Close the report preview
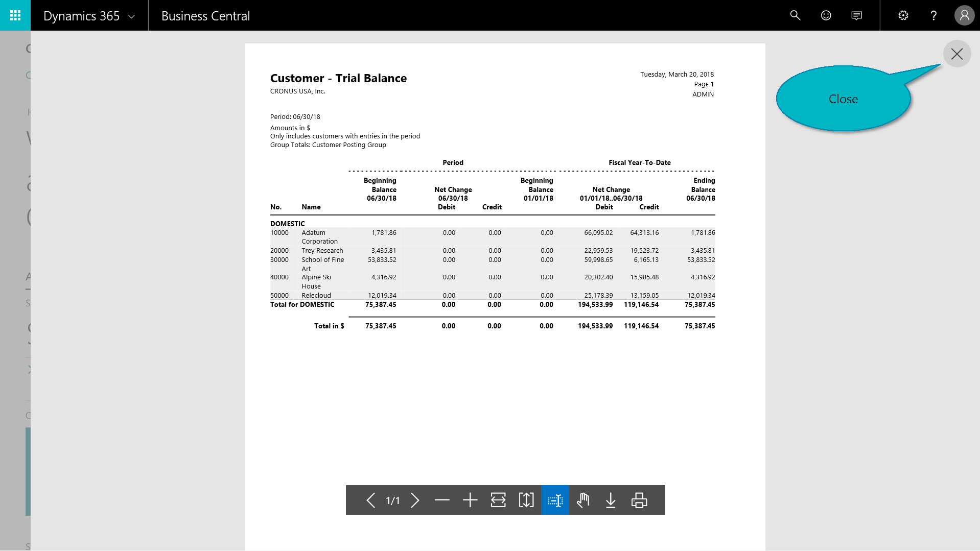The height and width of the screenshot is (551, 980). (x=956, y=54)
